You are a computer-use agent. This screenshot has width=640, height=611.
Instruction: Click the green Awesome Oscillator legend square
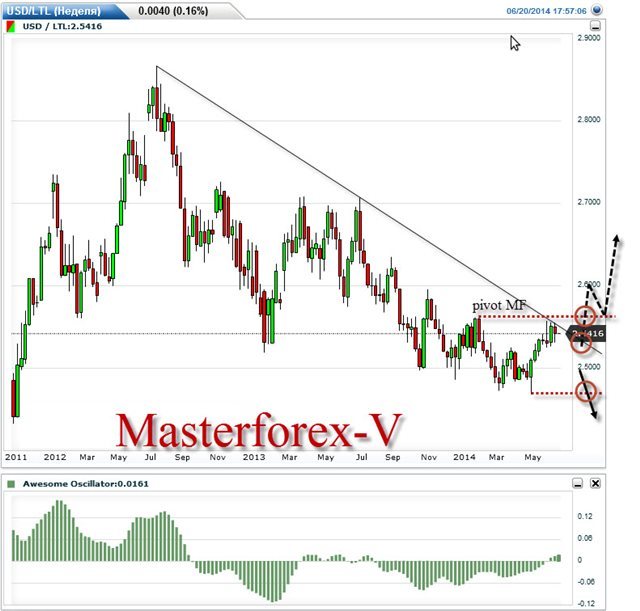click(11, 484)
